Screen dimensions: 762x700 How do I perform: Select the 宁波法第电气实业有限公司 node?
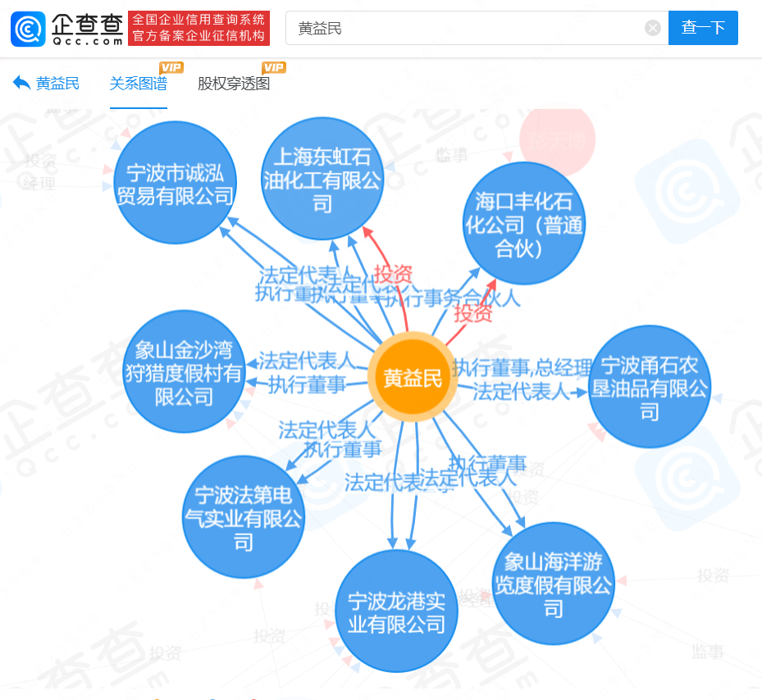tap(244, 517)
